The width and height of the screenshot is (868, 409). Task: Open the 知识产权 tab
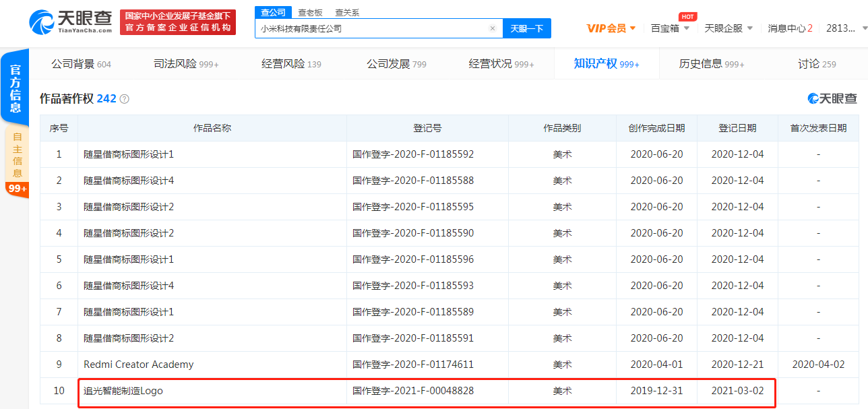(607, 64)
